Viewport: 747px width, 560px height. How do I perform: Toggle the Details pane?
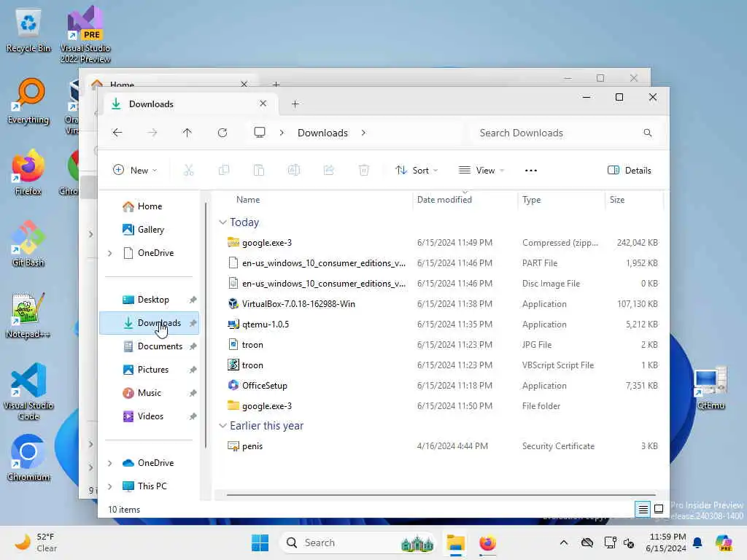coord(630,171)
